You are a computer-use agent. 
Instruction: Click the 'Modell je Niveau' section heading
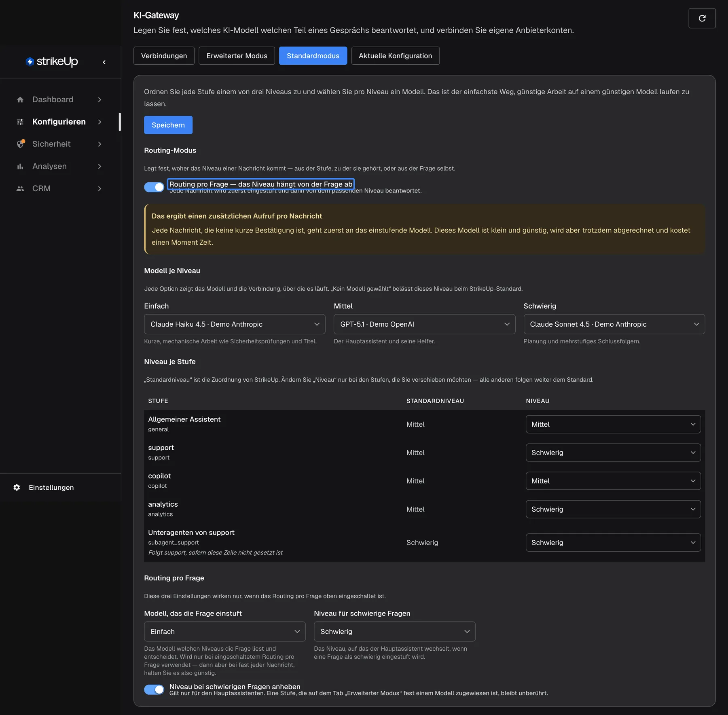click(172, 271)
